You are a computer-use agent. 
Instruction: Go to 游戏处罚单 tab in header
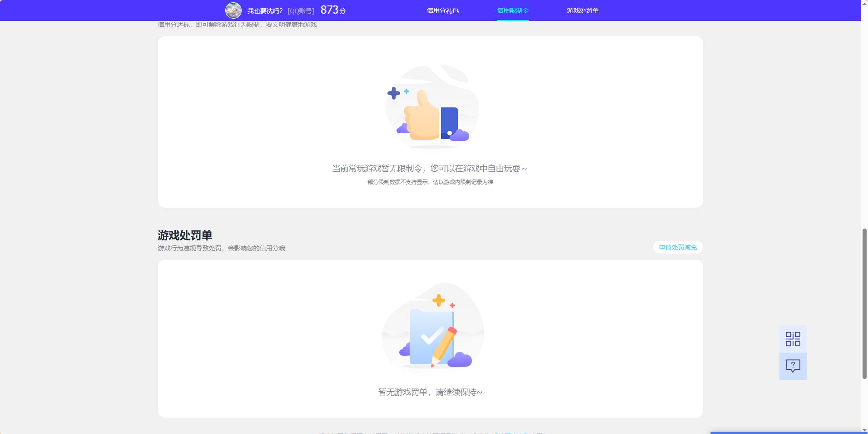pos(583,10)
